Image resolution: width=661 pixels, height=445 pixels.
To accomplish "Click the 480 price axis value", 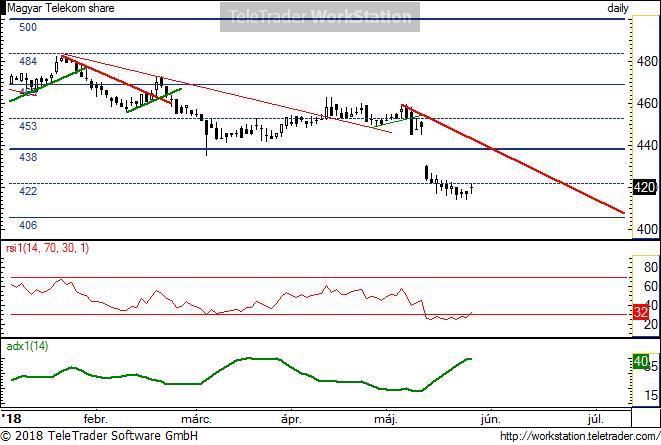I will click(x=647, y=62).
